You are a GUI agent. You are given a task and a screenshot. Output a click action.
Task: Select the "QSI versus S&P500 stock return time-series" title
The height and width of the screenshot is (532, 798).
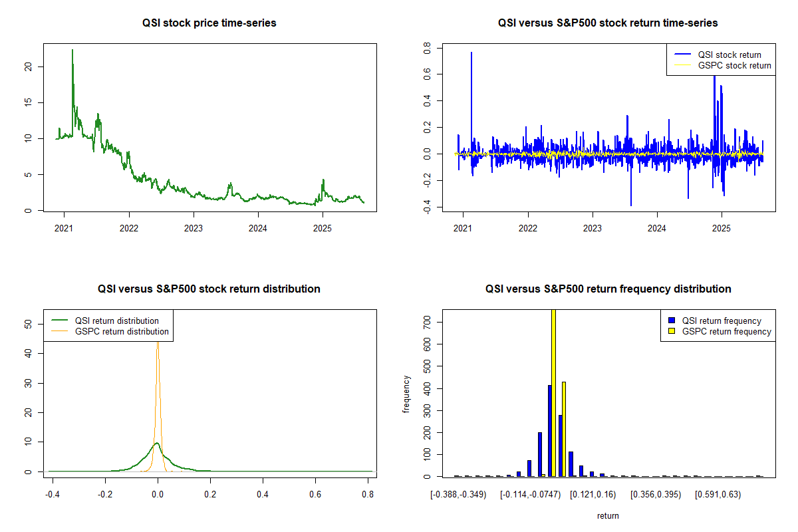608,23
